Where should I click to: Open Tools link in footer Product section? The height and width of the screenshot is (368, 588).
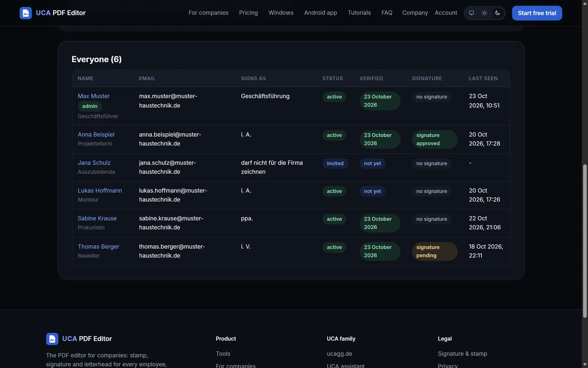pos(223,354)
